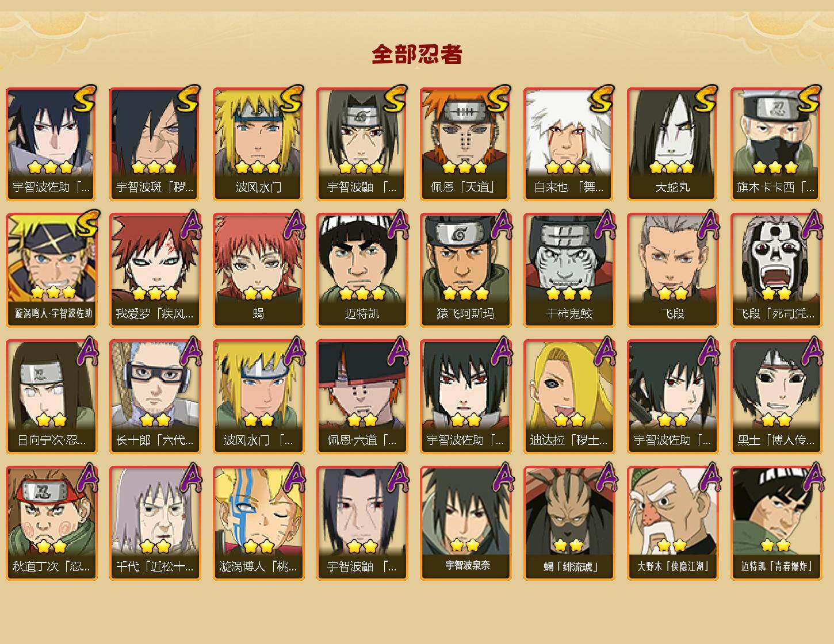Viewport: 834px width, 644px height.
Task: Pick the 迈特凯「青春爆炸」 card
Action: click(x=776, y=523)
